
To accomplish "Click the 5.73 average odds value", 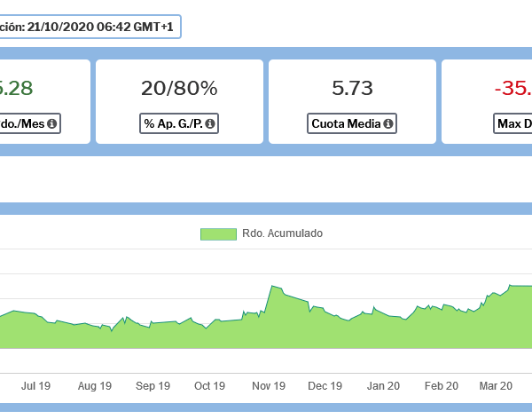I will pyautogui.click(x=352, y=89).
